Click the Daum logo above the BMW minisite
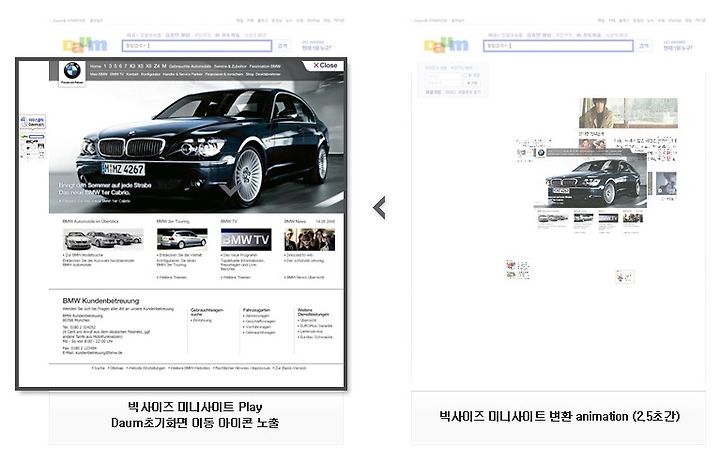 point(85,45)
